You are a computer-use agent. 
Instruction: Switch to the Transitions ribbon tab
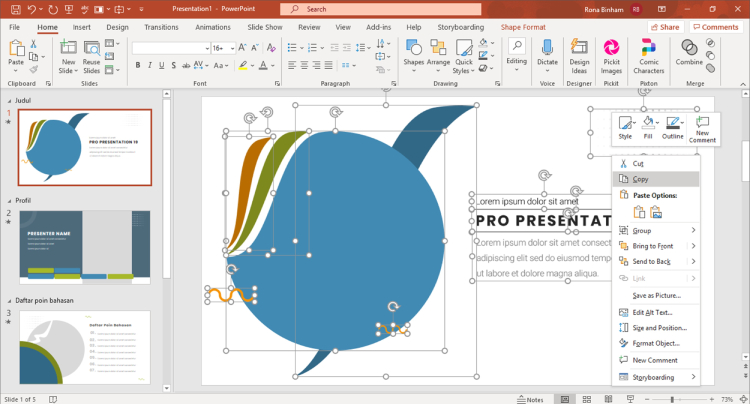(161, 27)
